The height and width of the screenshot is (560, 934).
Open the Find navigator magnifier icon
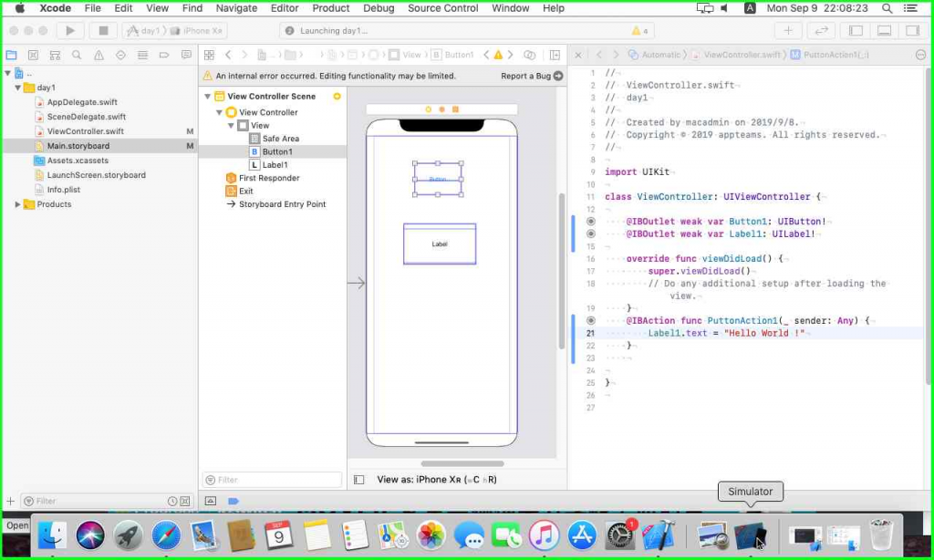77,55
